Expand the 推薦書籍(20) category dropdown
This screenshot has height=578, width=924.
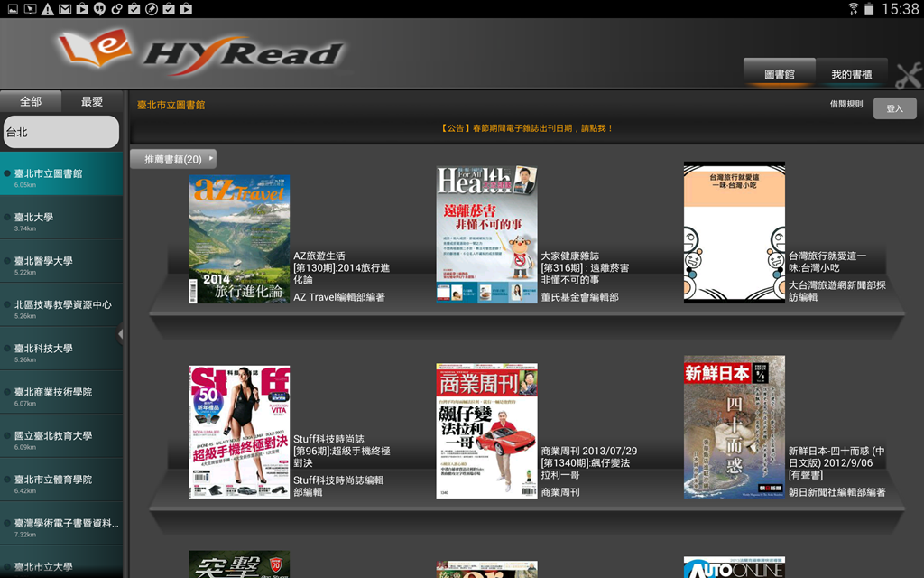pyautogui.click(x=173, y=159)
